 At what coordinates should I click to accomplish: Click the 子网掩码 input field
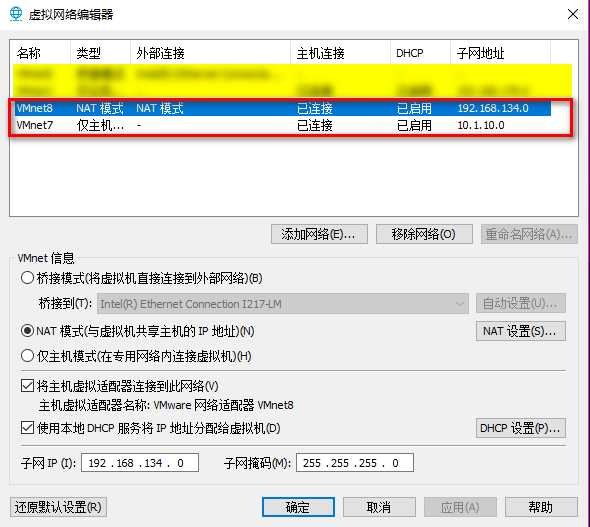(355, 463)
